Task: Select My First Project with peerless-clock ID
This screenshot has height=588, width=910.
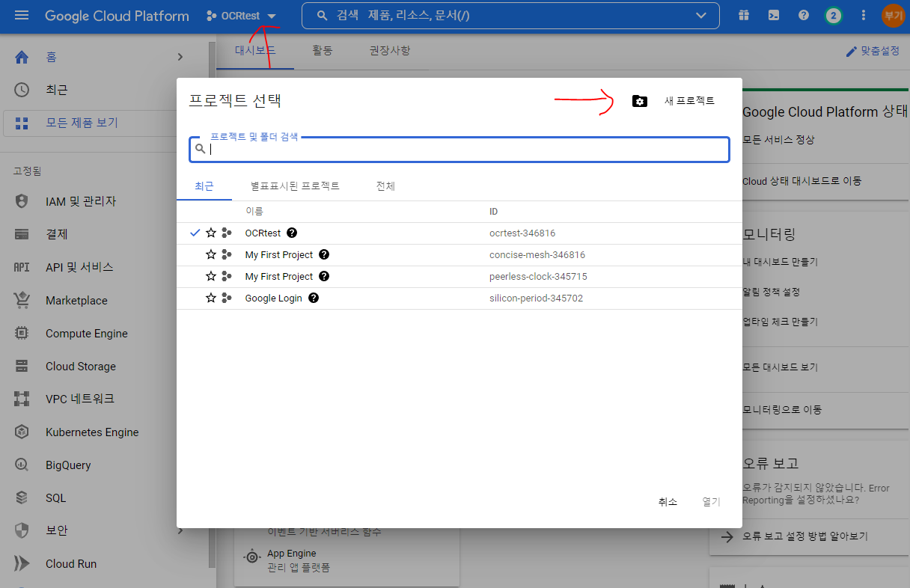Action: (x=279, y=277)
